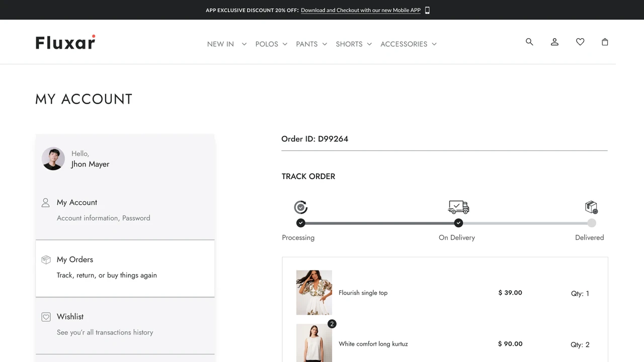
Task: Open the SHORTS menu
Action: click(349, 44)
